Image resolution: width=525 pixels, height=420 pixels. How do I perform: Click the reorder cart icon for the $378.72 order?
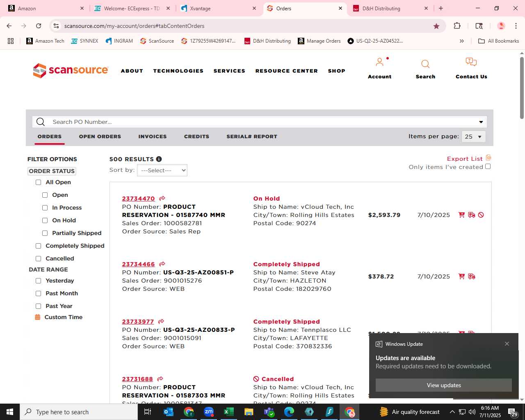click(x=461, y=276)
